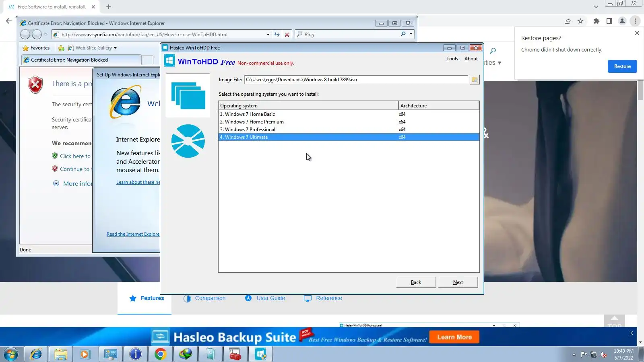Click Restore button in Chrome popup
This screenshot has height=362, width=644.
pos(622,66)
